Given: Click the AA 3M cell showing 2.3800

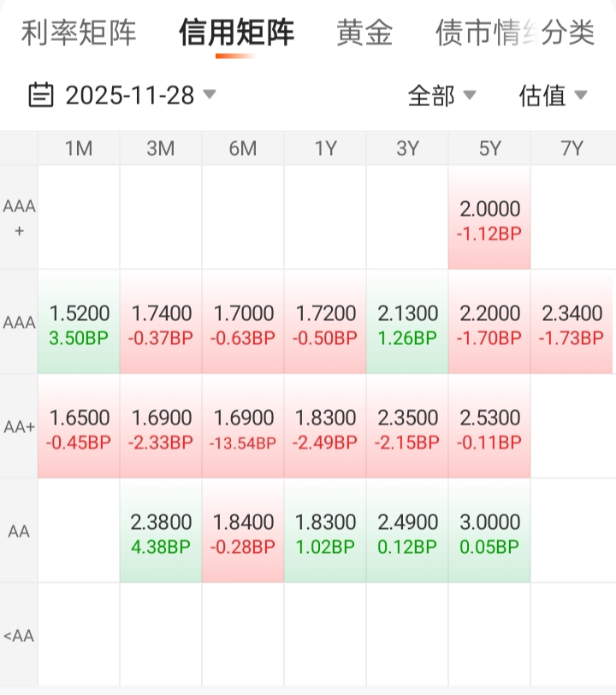Looking at the screenshot, I should 161,532.
